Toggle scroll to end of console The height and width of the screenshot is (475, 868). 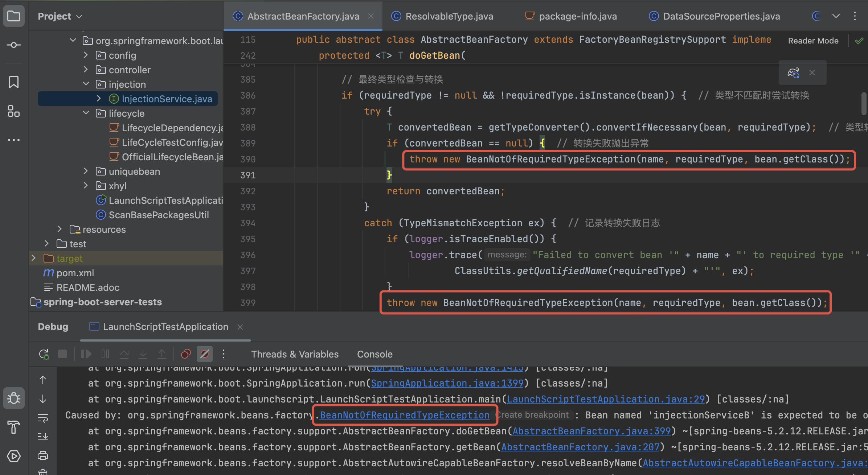tap(43, 437)
